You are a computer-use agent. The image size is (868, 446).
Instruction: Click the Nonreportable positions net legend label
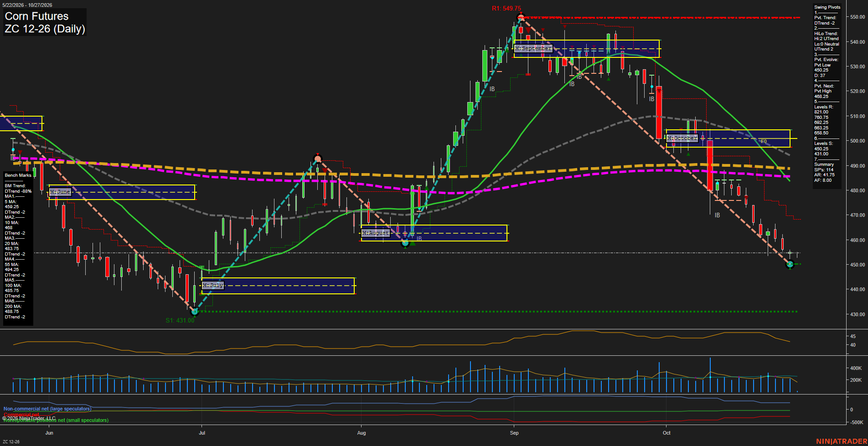(x=56, y=420)
